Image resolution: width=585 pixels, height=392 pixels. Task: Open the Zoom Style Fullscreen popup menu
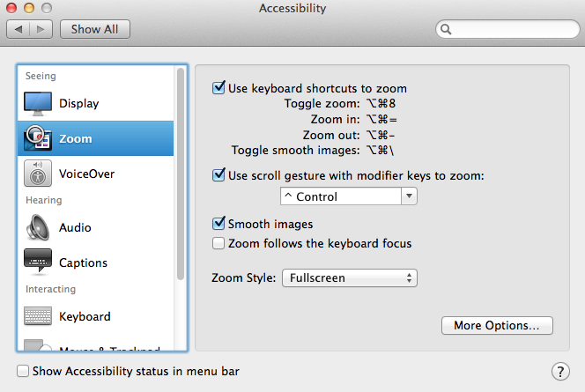[350, 277]
